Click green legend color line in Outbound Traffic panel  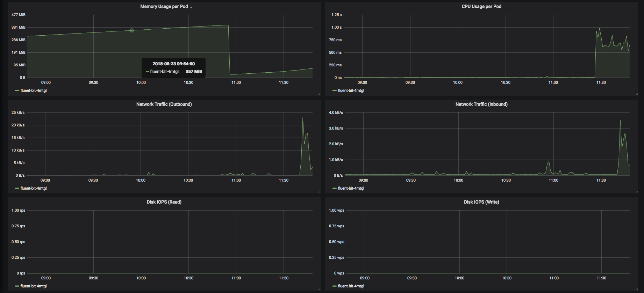[x=17, y=189]
